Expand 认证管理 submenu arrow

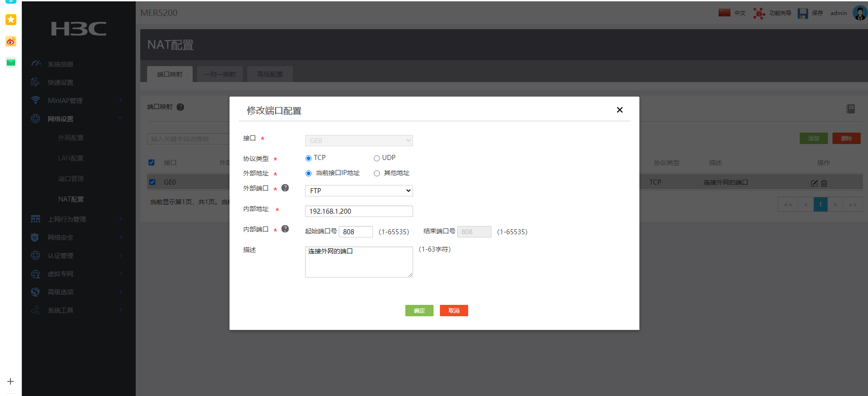click(x=121, y=255)
